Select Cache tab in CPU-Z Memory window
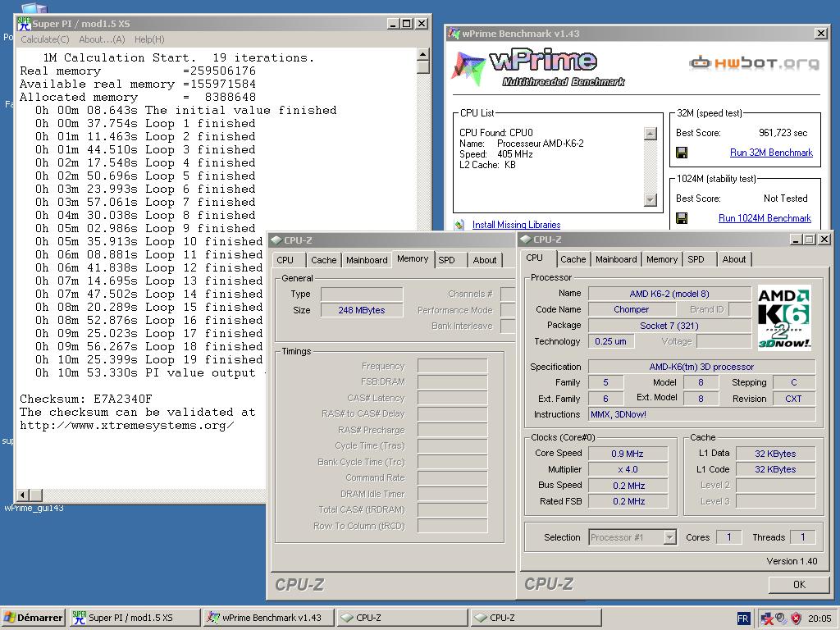 click(323, 260)
